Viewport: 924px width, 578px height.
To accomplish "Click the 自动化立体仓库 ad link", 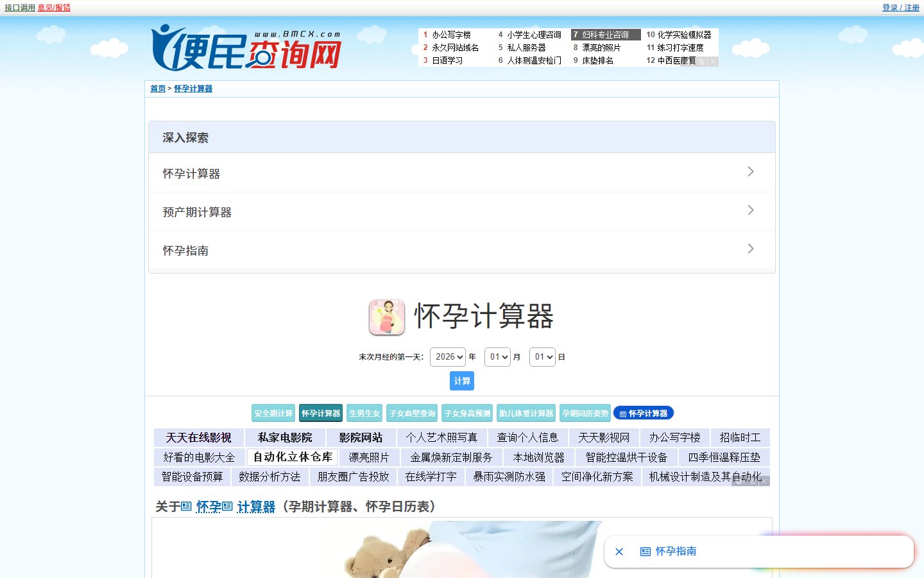I will pyautogui.click(x=293, y=457).
